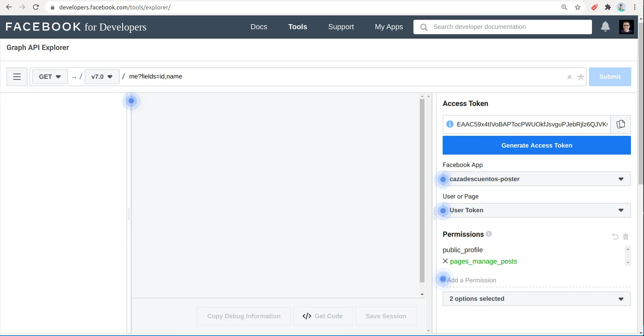The width and height of the screenshot is (644, 336).
Task: Open the Facebook account profile picture
Action: point(626,27)
